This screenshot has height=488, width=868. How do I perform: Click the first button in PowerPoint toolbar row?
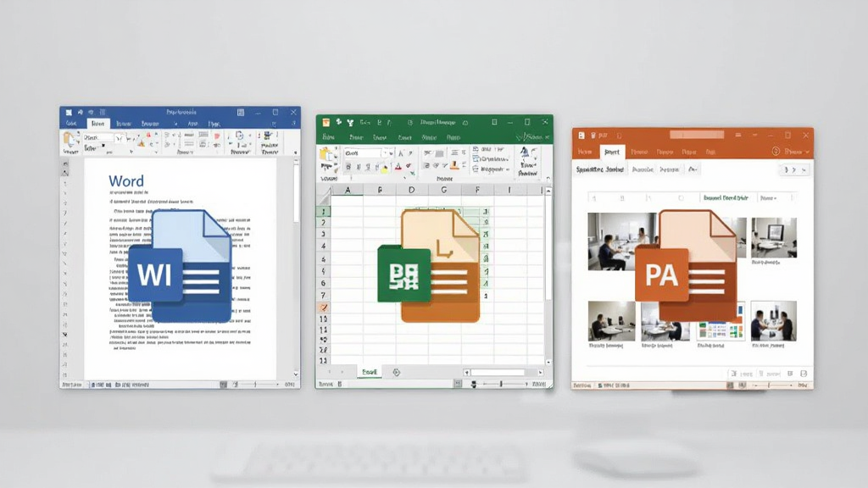pos(599,169)
